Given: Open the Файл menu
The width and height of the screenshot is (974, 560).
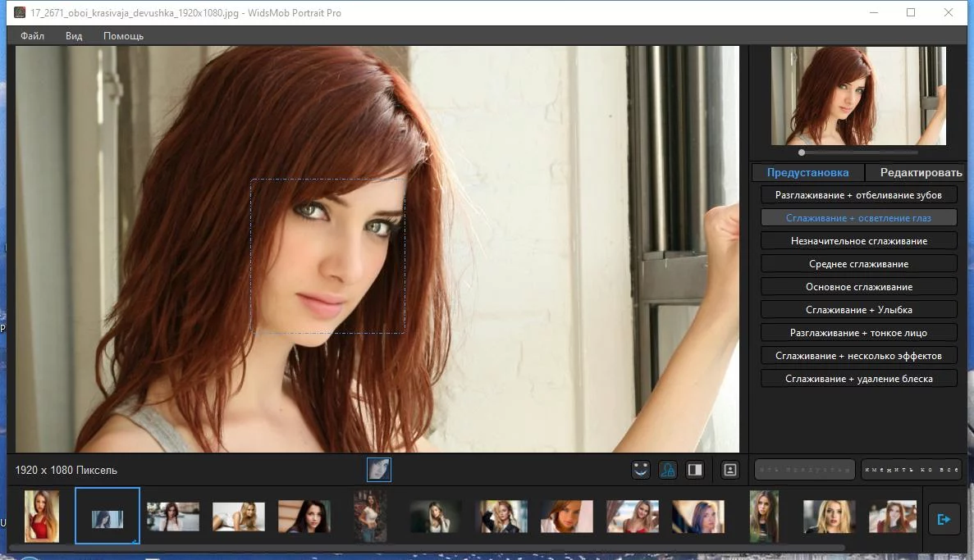Looking at the screenshot, I should click(x=32, y=36).
